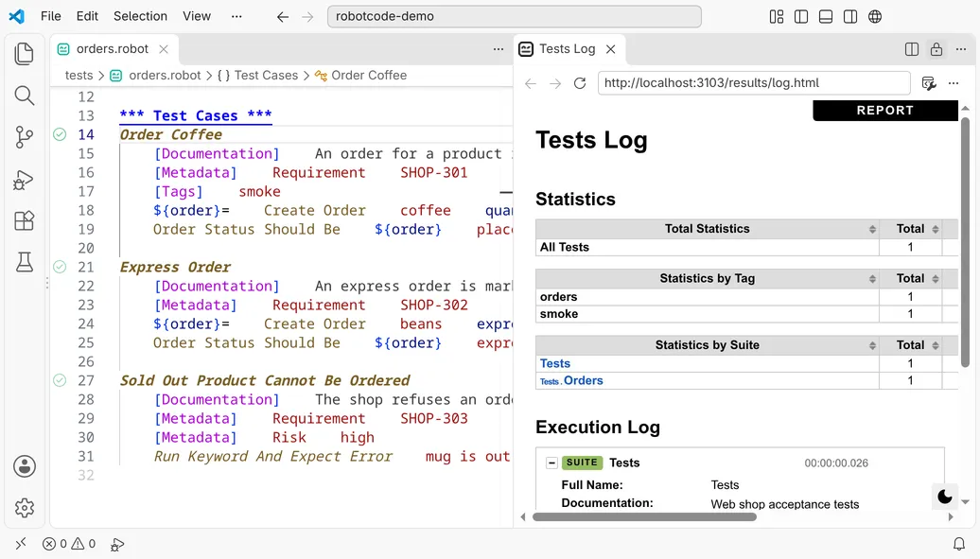Customize layout from title bar icon
Image resolution: width=980 pixels, height=559 pixels.
tap(777, 17)
